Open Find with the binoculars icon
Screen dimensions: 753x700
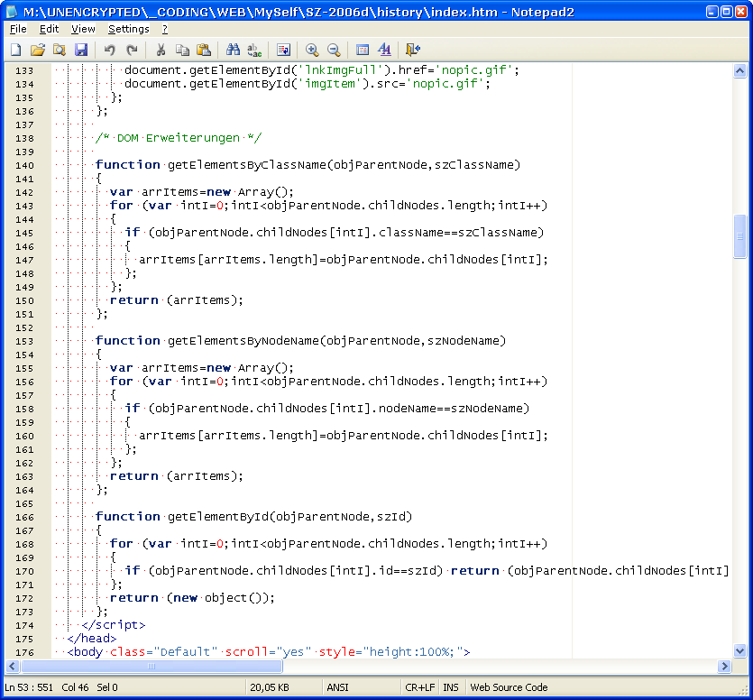(x=233, y=50)
